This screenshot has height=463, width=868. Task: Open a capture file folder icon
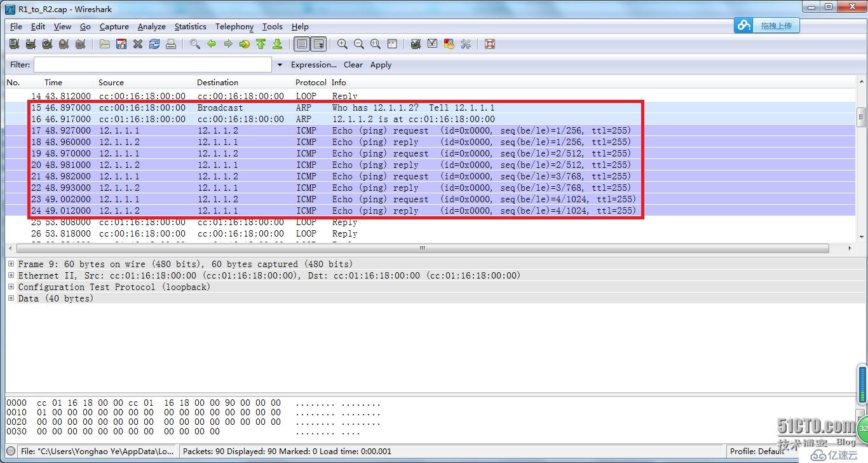click(105, 44)
